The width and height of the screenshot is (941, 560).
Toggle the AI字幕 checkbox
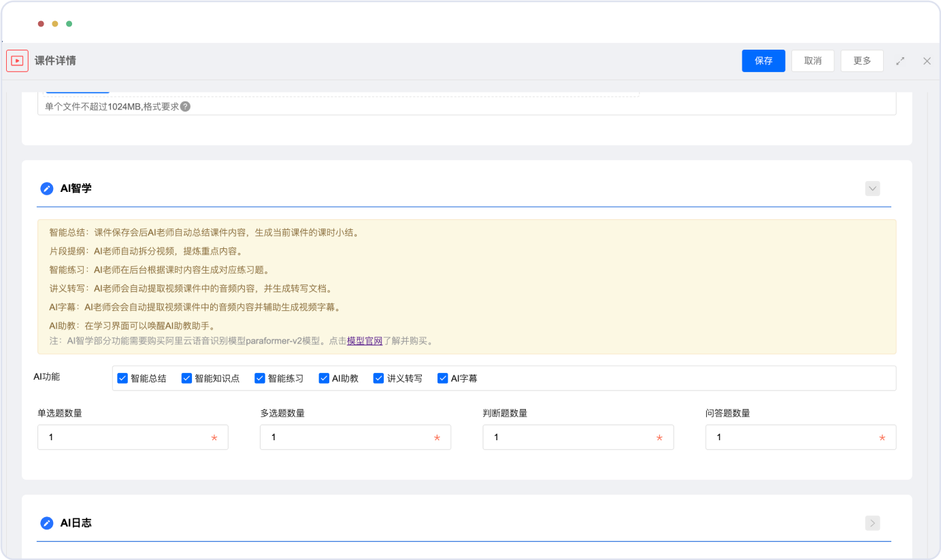tap(442, 378)
